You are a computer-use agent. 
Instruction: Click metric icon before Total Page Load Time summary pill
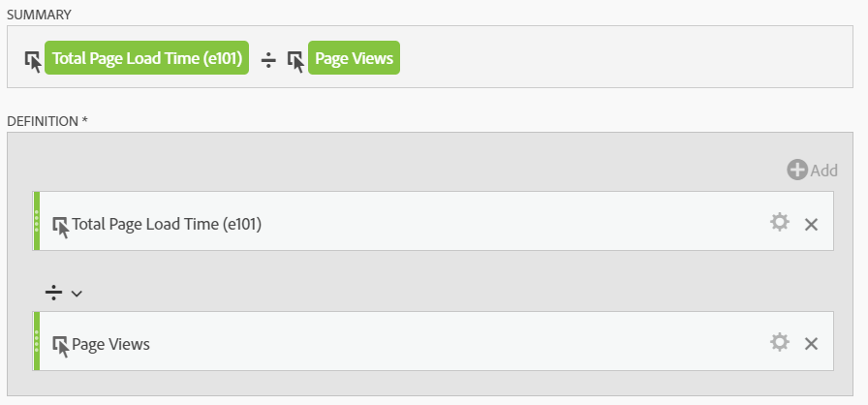coord(34,61)
